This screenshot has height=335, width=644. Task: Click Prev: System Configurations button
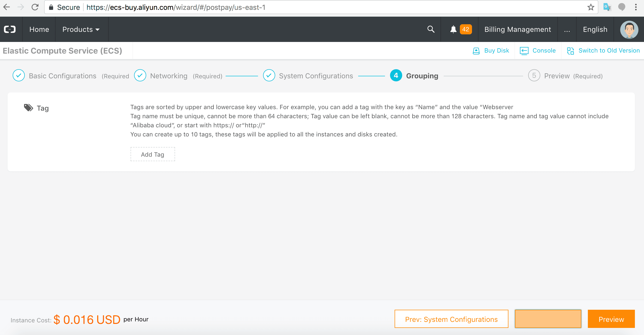coord(451,319)
